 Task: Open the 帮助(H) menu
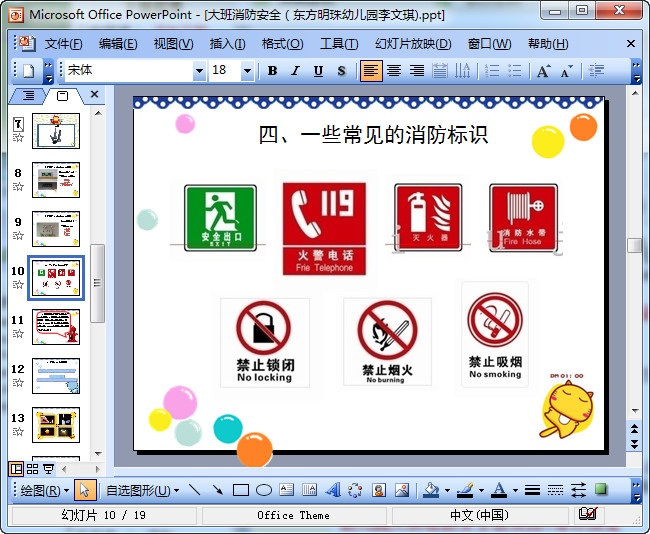click(x=548, y=44)
